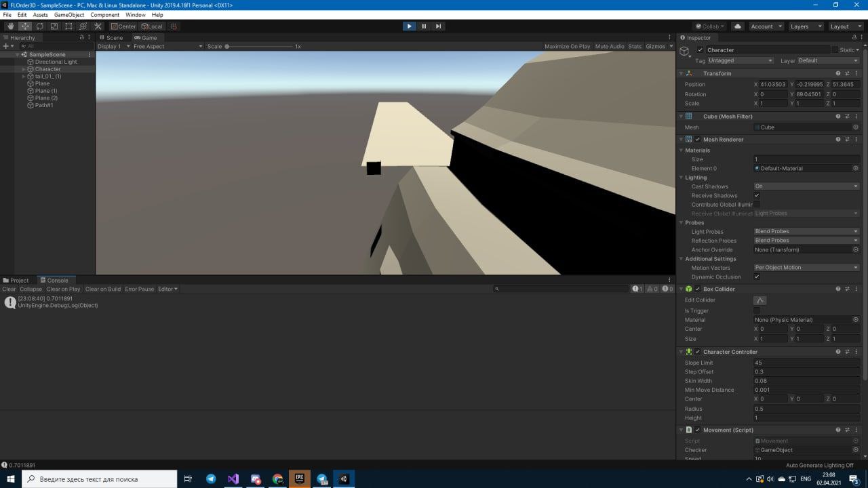Click the Step frame button
Viewport: 868px width, 488px height.
pyautogui.click(x=438, y=26)
